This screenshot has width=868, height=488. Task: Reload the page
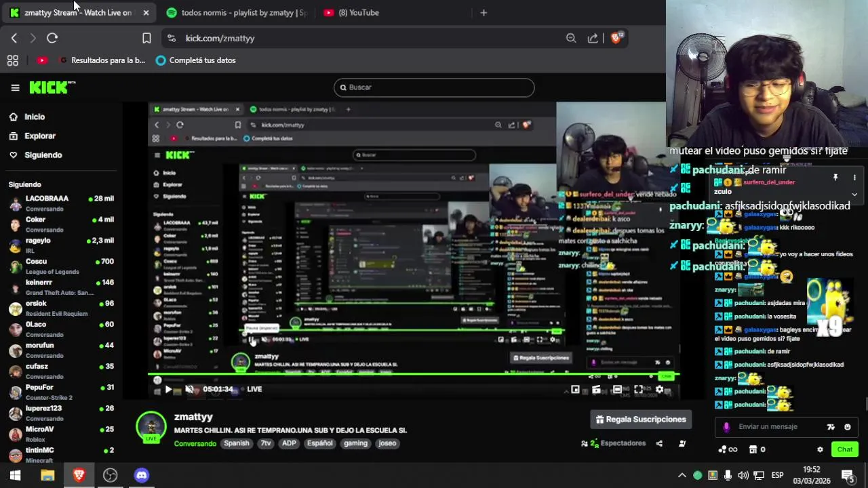click(x=52, y=39)
